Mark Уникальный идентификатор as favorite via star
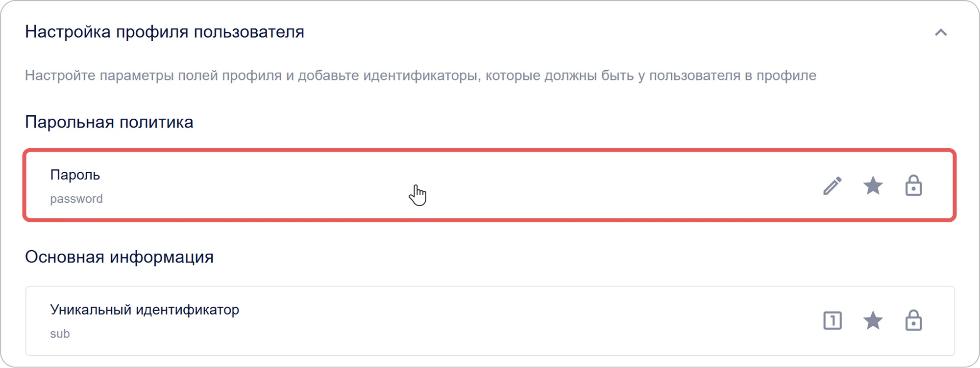The height and width of the screenshot is (368, 980). pyautogui.click(x=874, y=321)
